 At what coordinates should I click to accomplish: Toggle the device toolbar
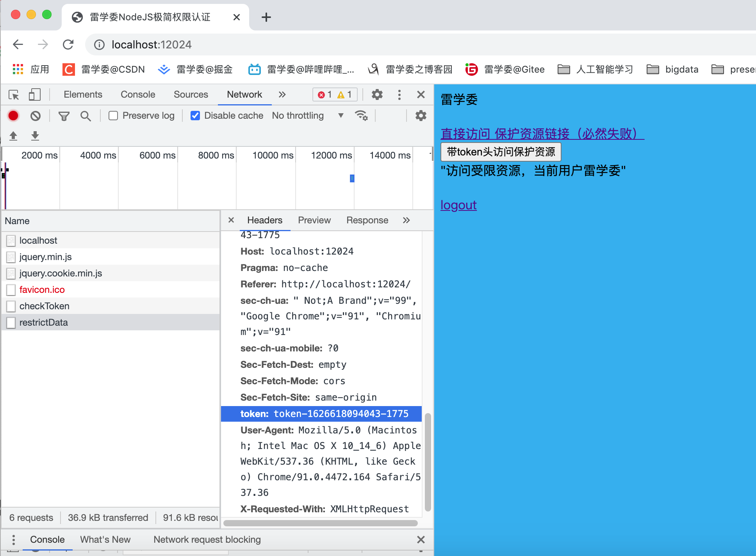pos(35,94)
